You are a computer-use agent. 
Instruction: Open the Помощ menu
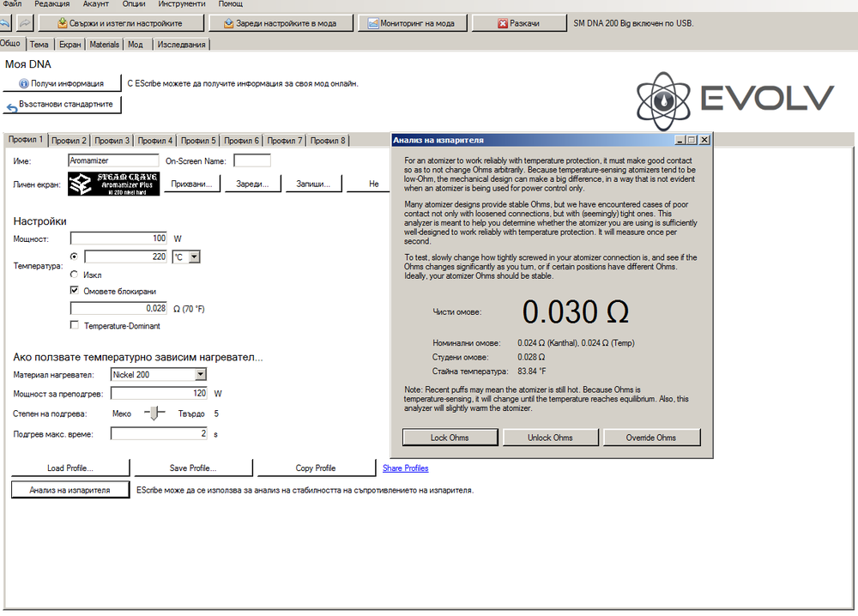tap(230, 4)
